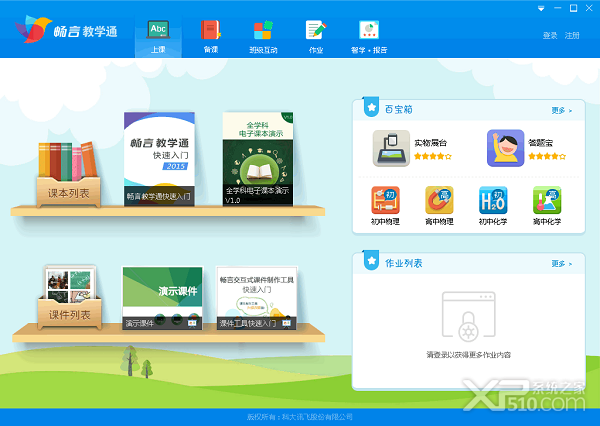Image resolution: width=600 pixels, height=426 pixels.
Task: Open 畅言教学通快速入门 book
Action: pyautogui.click(x=159, y=159)
